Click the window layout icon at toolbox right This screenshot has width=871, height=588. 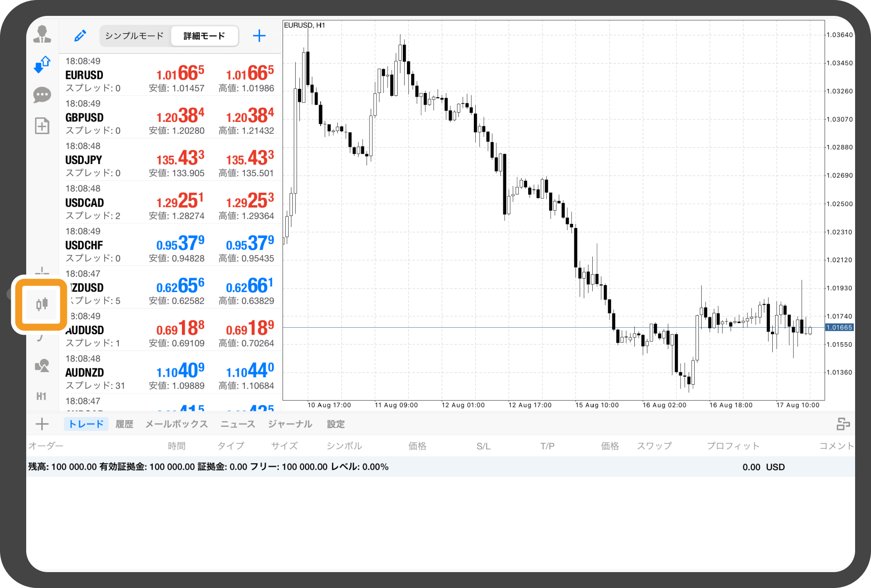point(843,424)
